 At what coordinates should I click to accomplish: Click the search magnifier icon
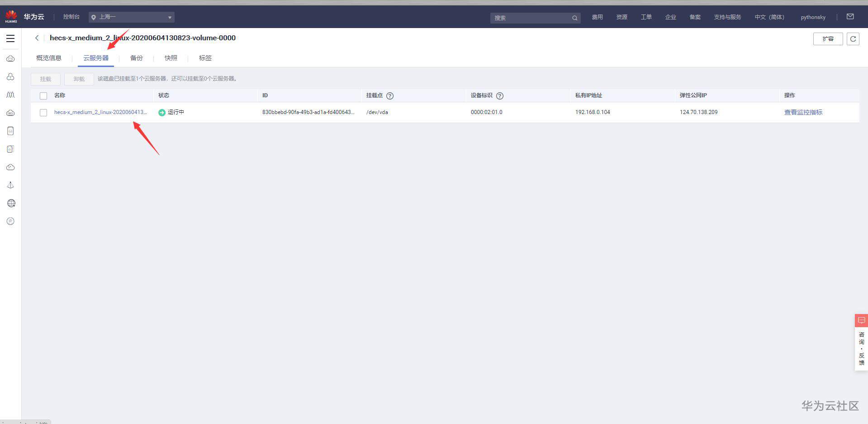point(574,18)
